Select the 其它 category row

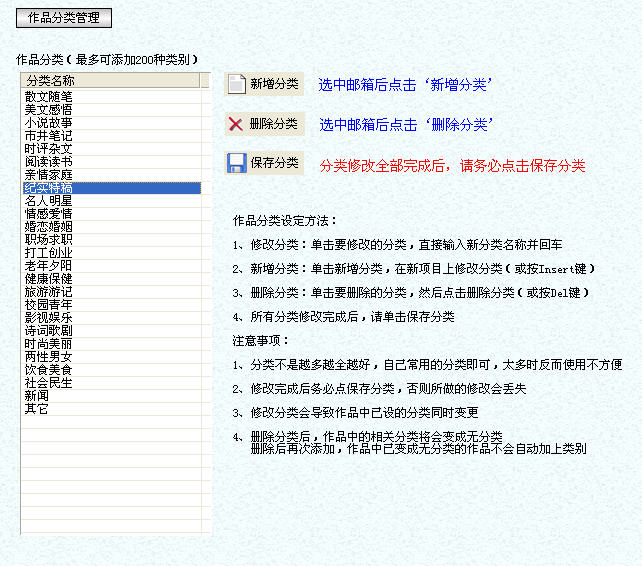pos(111,409)
